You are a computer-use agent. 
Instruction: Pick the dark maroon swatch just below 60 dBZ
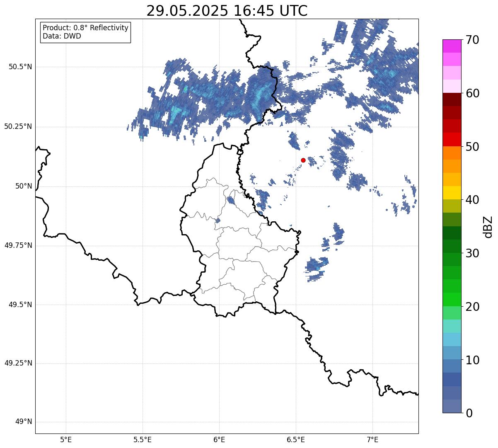[452, 99]
